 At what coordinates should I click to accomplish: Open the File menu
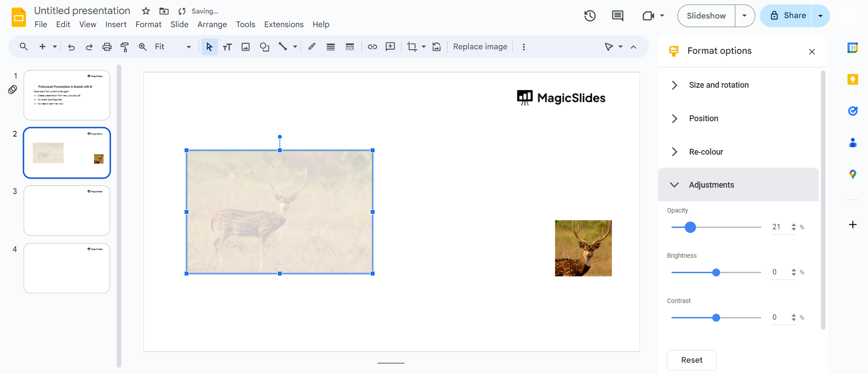point(41,24)
